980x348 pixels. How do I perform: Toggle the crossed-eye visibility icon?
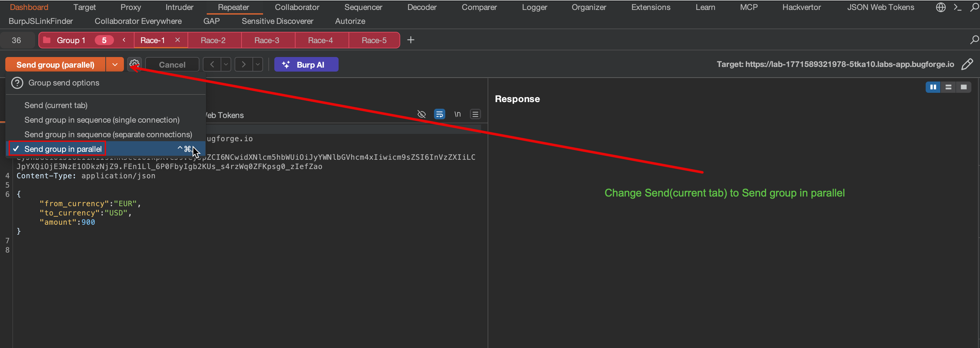point(421,114)
